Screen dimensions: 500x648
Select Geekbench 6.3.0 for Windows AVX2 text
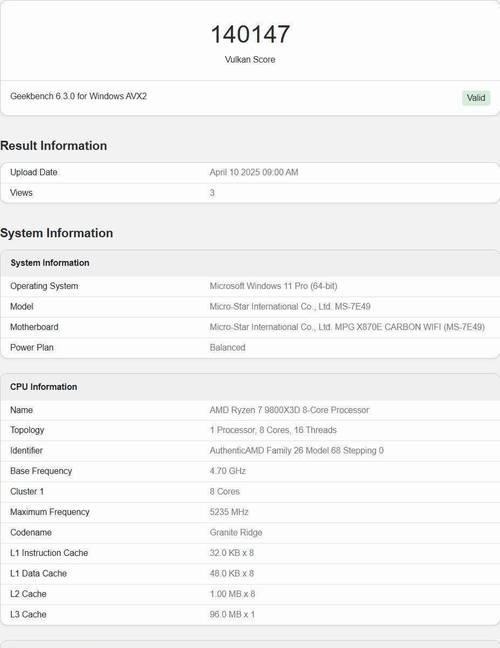pos(79,96)
